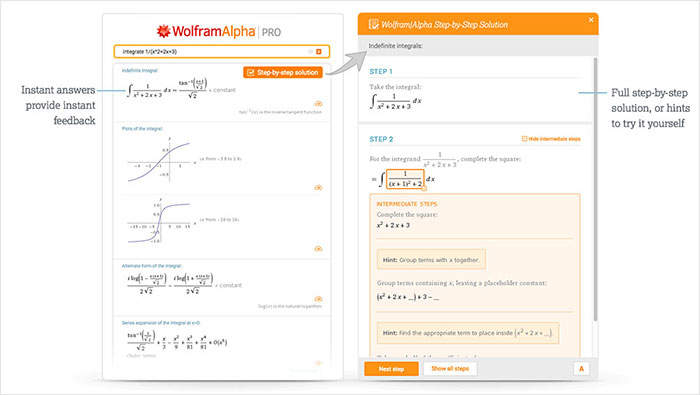This screenshot has width=700, height=395.
Task: Collapse the small toggle under highlighted fraction
Action: (424, 189)
